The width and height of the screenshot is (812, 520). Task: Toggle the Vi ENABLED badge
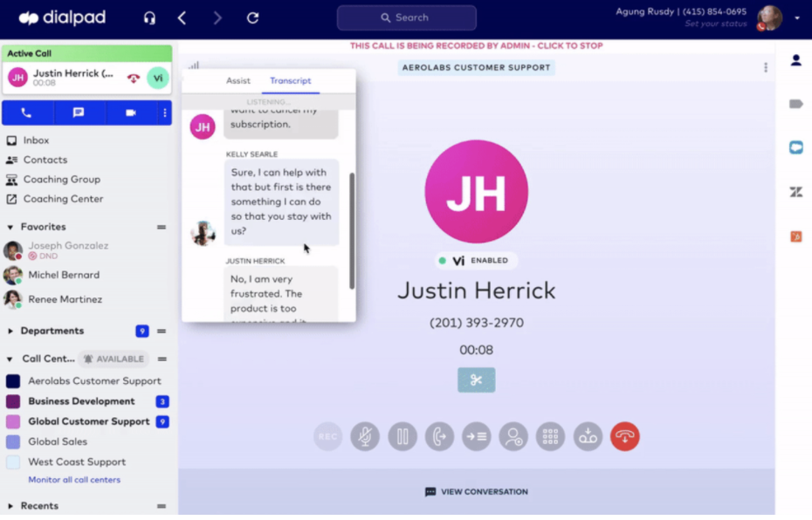click(x=475, y=261)
